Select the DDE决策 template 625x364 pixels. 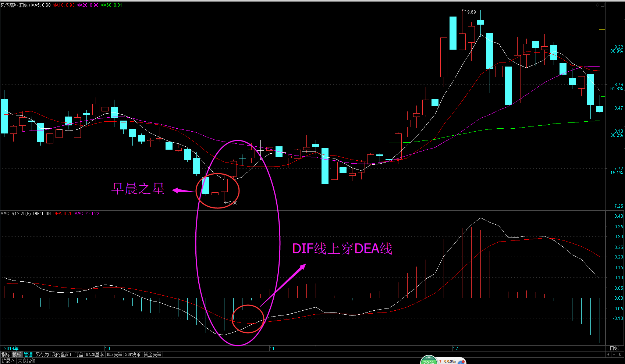click(114, 354)
